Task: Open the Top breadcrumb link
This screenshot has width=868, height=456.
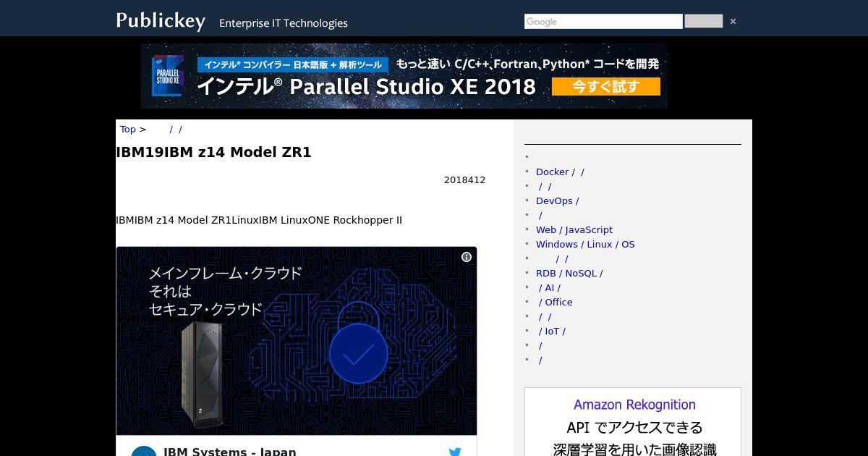Action: (128, 130)
